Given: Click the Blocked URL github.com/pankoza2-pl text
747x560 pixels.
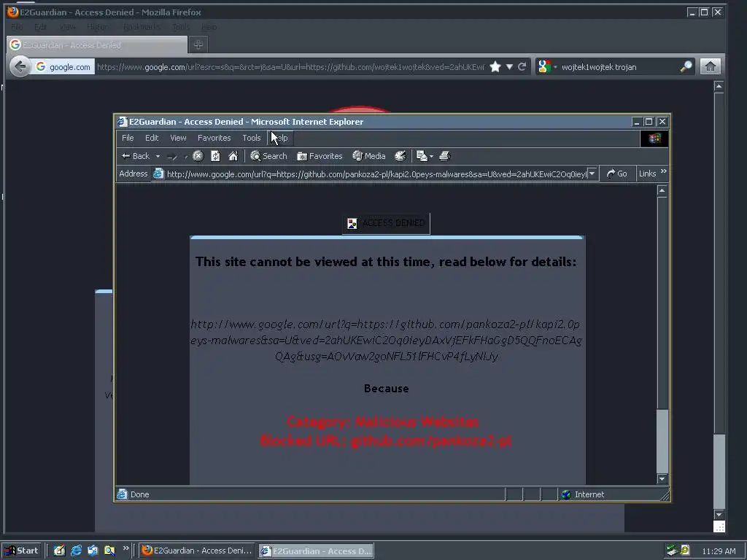Looking at the screenshot, I should pyautogui.click(x=386, y=441).
